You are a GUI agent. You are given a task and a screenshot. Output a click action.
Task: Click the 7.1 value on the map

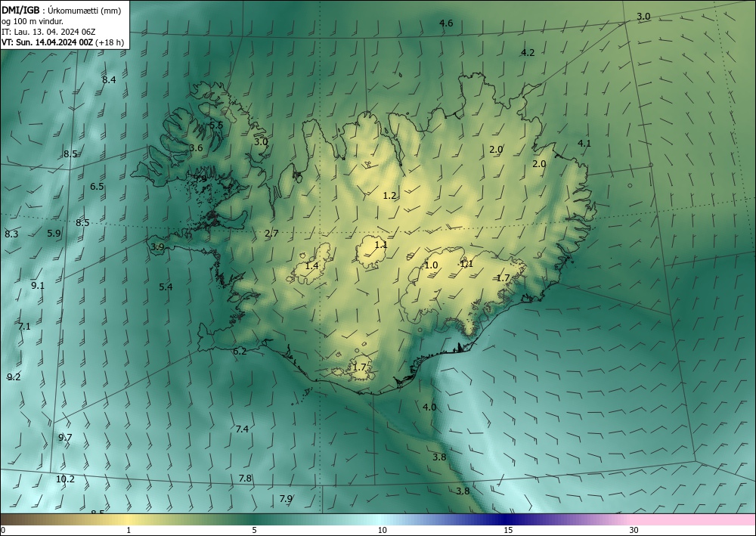(x=24, y=327)
